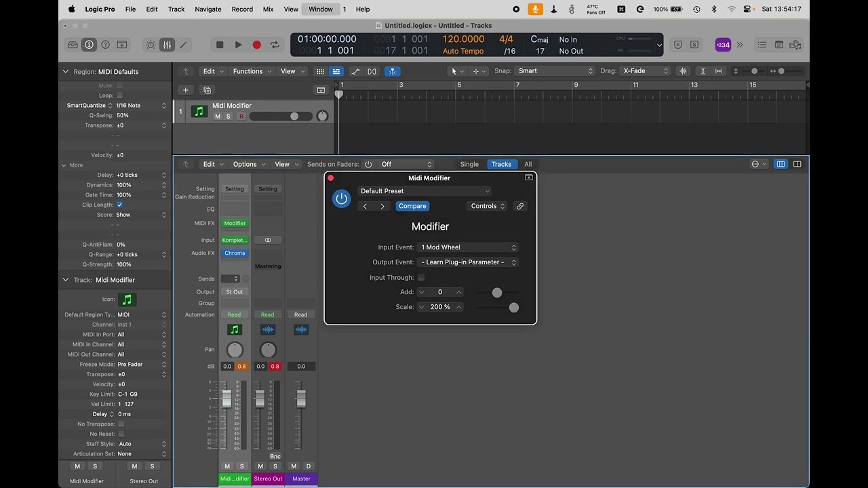This screenshot has width=868, height=488.
Task: Click the Stop transport button
Action: point(220,45)
